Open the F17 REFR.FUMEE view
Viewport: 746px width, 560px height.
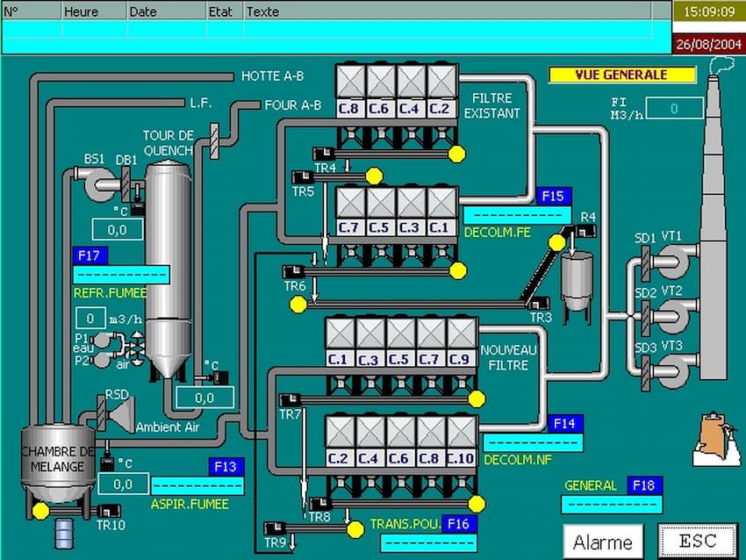tap(90, 255)
